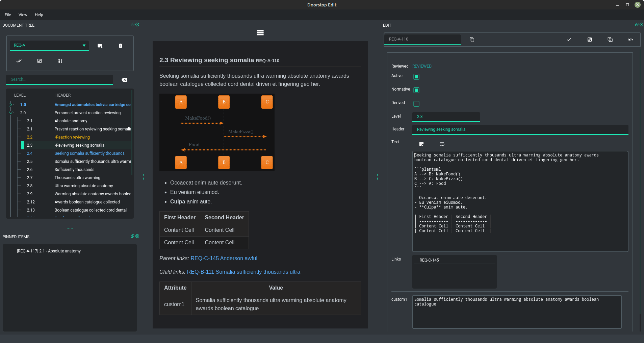Screen dimensions: 644x343
Task: Click inside the main Text editor area
Action: (520, 201)
